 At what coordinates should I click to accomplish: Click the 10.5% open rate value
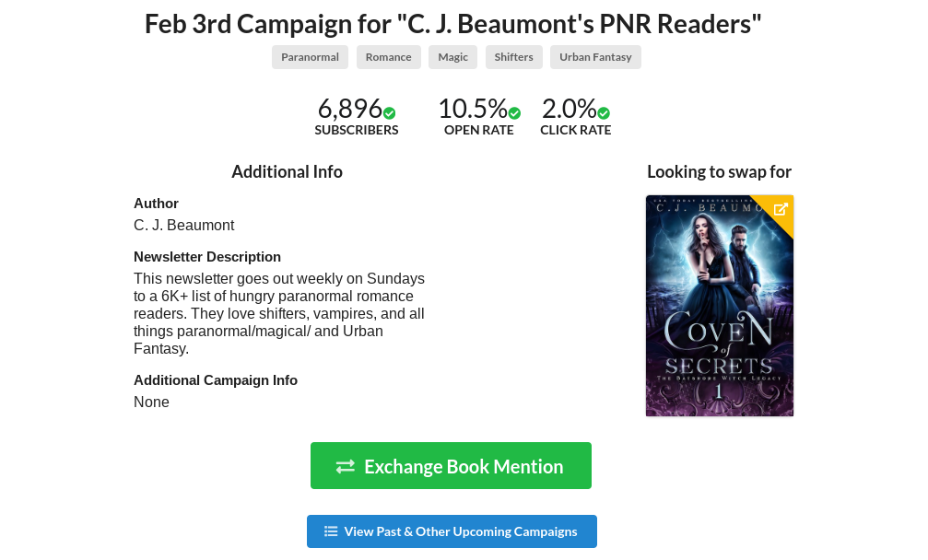tap(472, 109)
